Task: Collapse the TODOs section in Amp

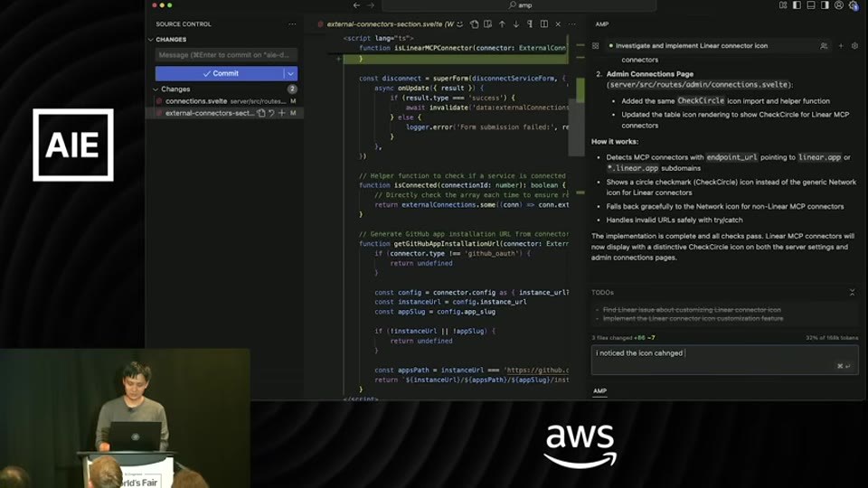Action: 852,293
